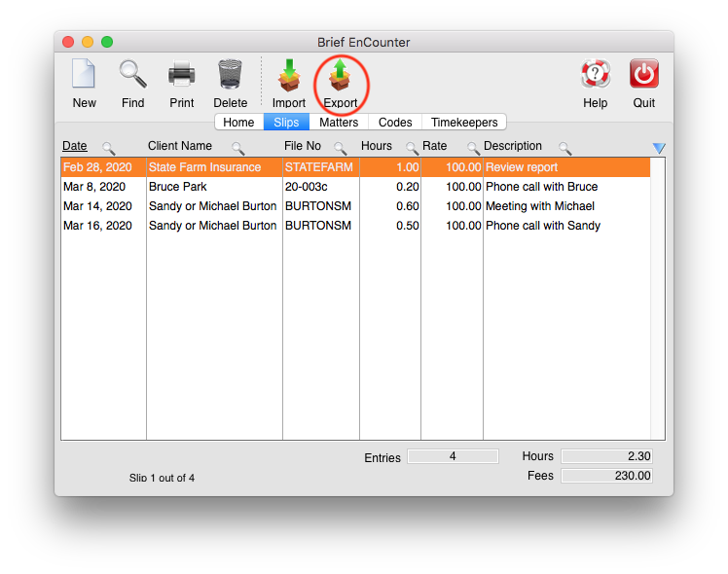Open Help with the lifebuoy icon
Image resolution: width=728 pixels, height=574 pixels.
596,74
